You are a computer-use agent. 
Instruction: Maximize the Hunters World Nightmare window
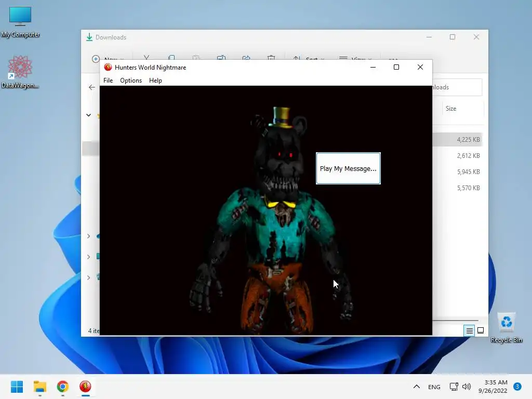coord(396,67)
